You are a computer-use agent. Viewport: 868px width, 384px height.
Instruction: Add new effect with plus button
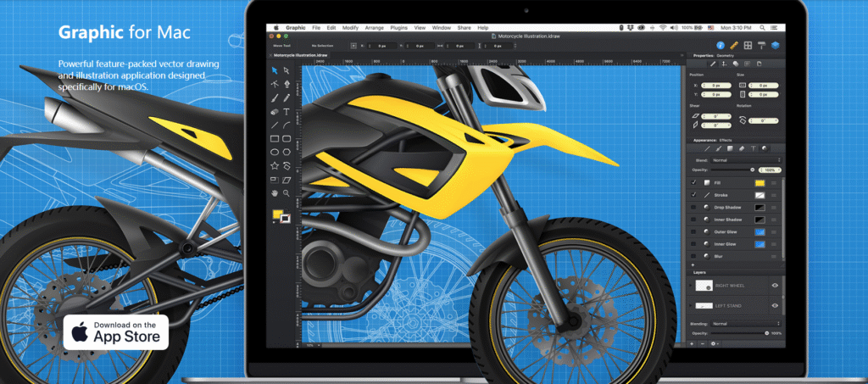693,265
